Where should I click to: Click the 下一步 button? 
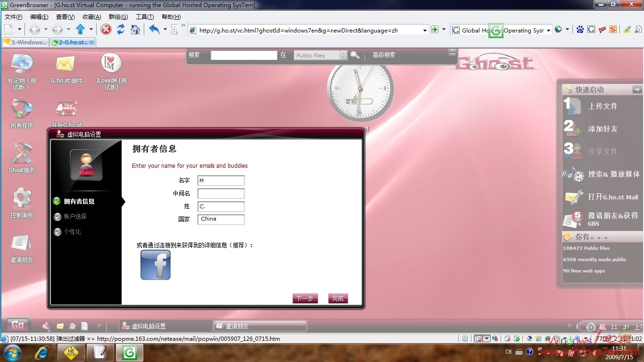(x=305, y=298)
